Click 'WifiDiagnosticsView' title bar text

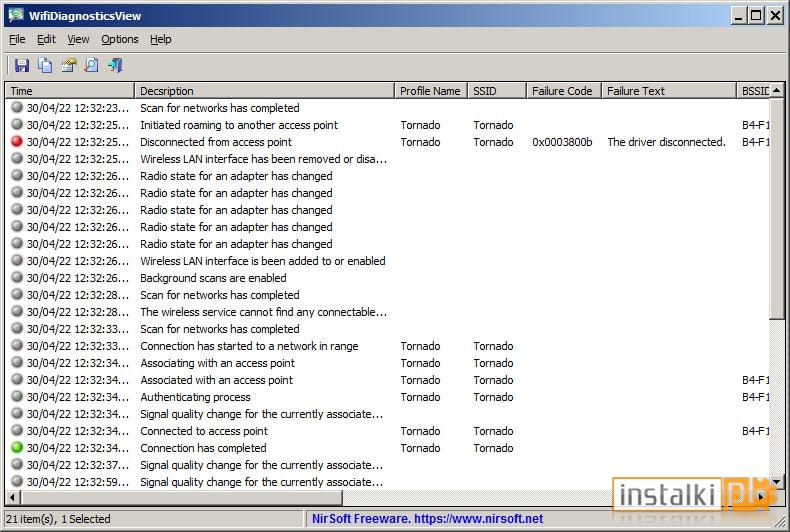85,16
